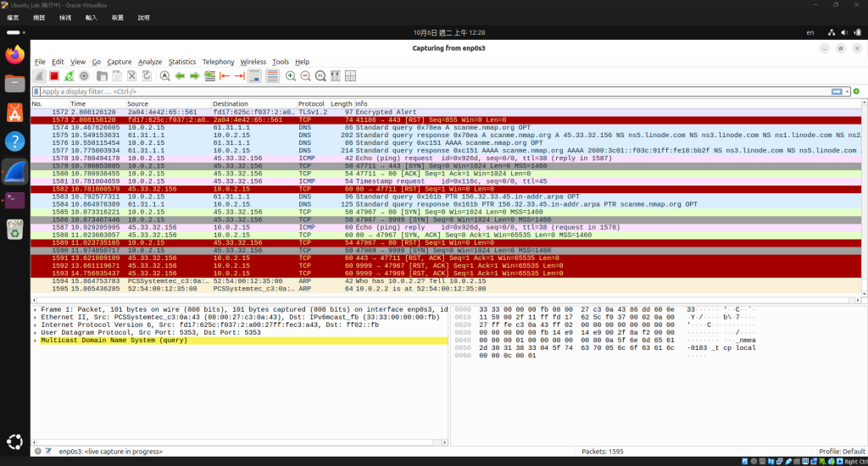Close this capture file via toolbar
Image resolution: width=868 pixels, height=466 pixels.
[x=131, y=75]
